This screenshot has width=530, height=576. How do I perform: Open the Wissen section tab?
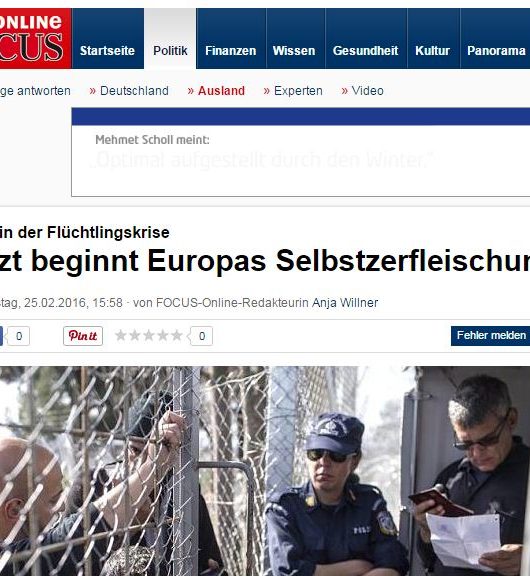tap(294, 39)
